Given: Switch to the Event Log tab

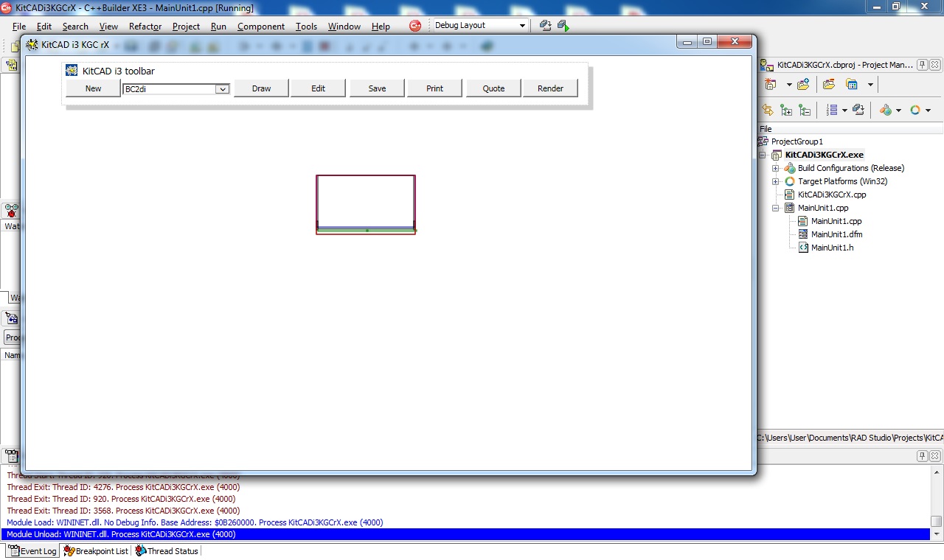Looking at the screenshot, I should (x=32, y=550).
